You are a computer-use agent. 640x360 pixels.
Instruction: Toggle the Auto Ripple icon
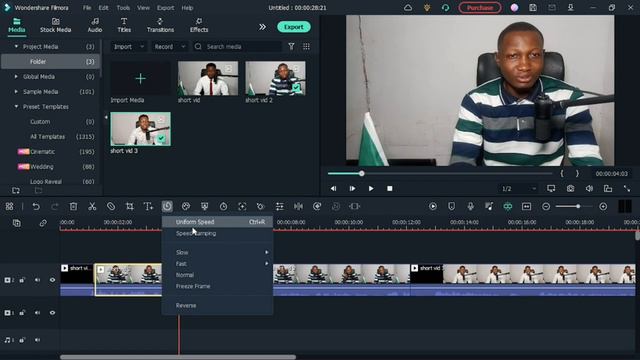508,207
